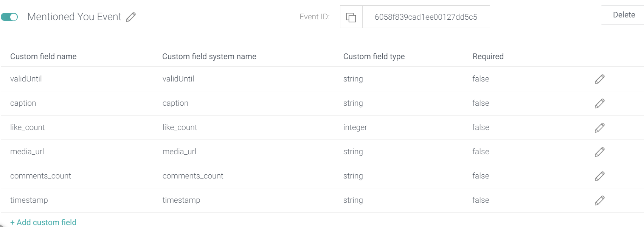Edit the validUntil custom field
The image size is (644, 227).
click(x=600, y=79)
